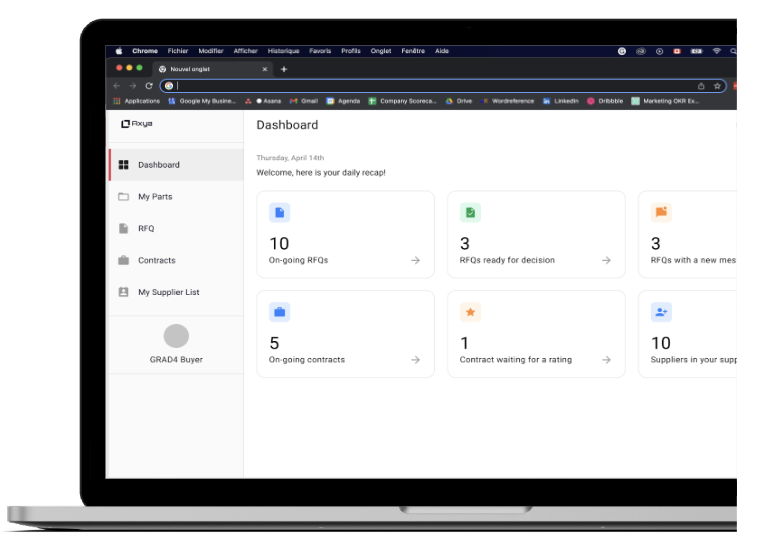Click the GRAD4 Buyer profile name
The height and width of the screenshot is (548, 768).
click(176, 359)
